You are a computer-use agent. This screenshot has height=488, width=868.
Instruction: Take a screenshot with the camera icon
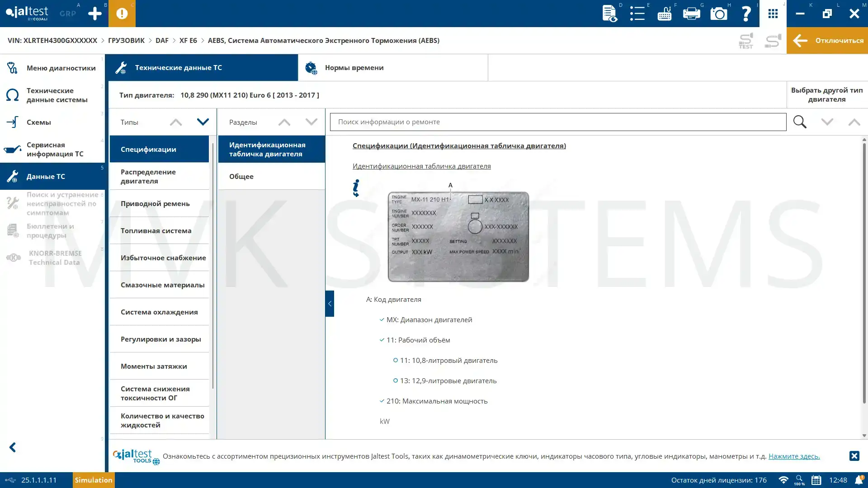point(719,14)
